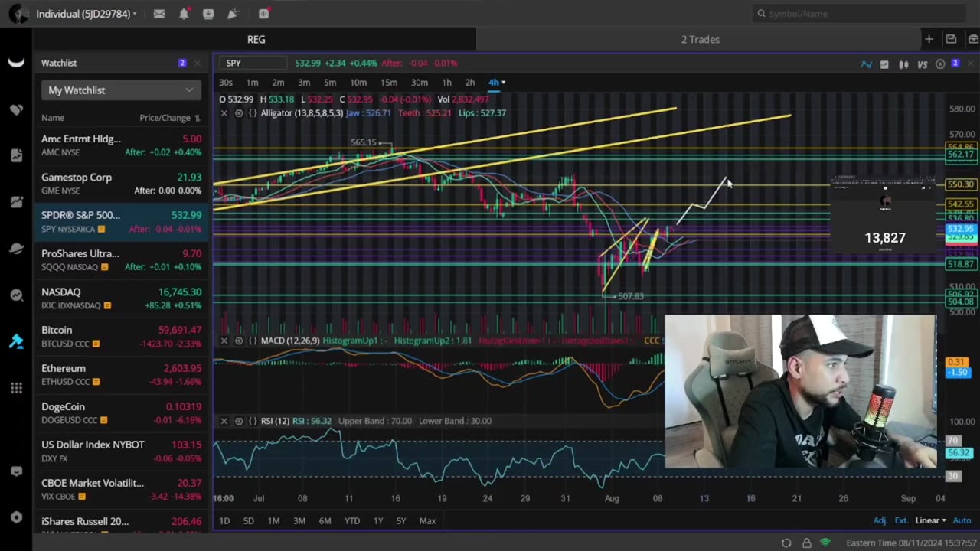
Task: Click the SPY symbol input box
Action: point(253,64)
